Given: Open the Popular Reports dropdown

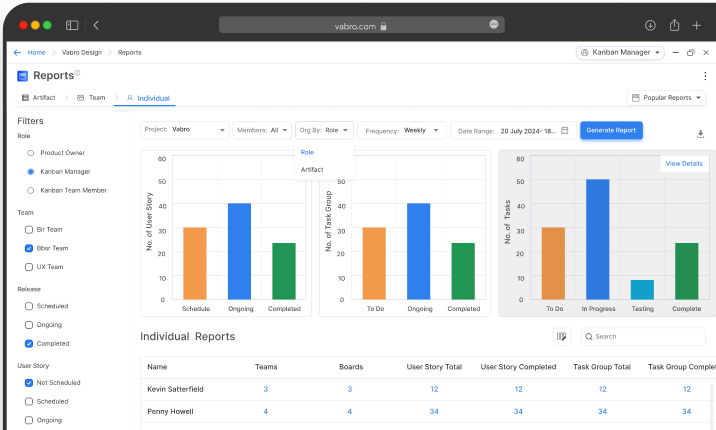Looking at the screenshot, I should coord(666,98).
